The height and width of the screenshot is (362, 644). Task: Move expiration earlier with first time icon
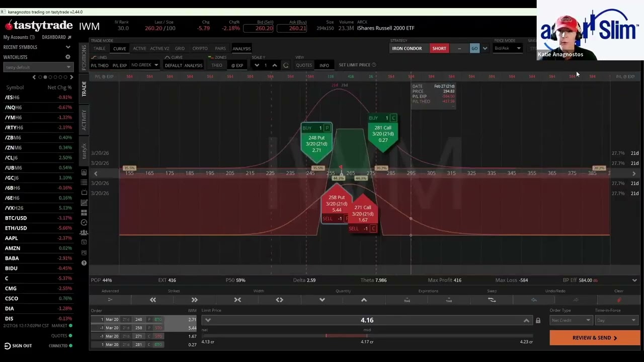pos(407,300)
